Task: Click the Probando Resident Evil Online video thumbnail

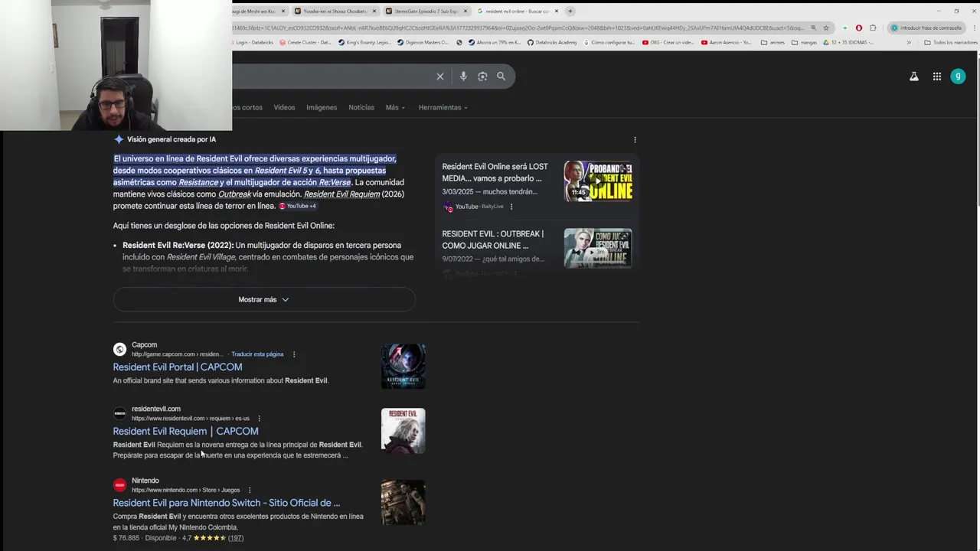Action: tap(598, 181)
